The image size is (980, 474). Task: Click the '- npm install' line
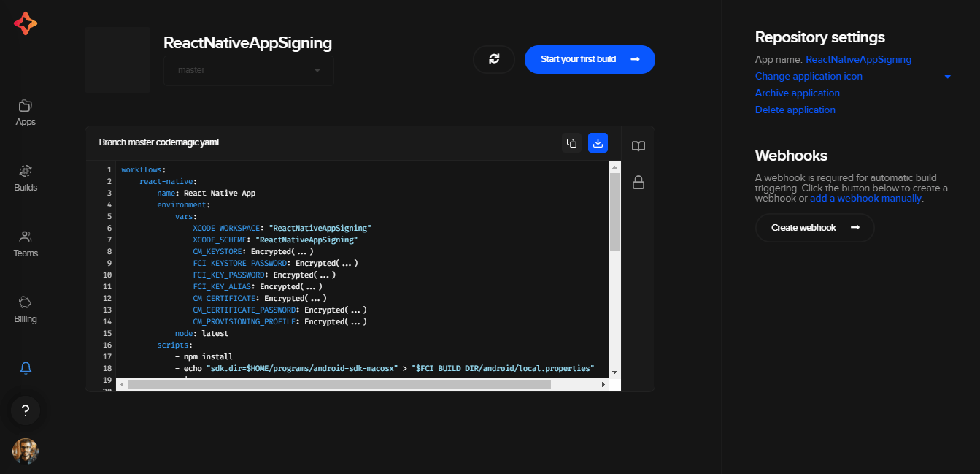point(204,356)
